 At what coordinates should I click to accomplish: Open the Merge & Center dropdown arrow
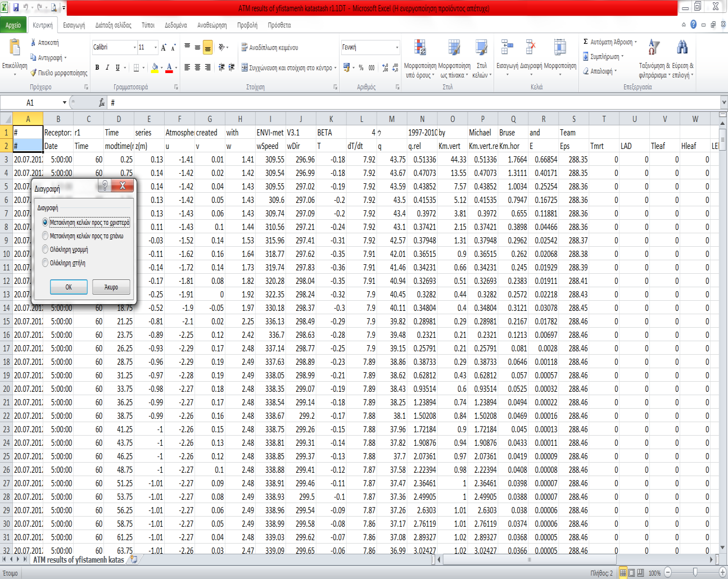point(336,68)
